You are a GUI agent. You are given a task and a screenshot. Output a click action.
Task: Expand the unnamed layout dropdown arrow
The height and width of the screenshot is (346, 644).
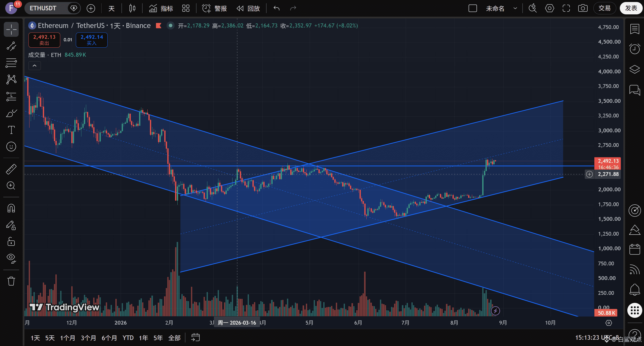pos(515,8)
